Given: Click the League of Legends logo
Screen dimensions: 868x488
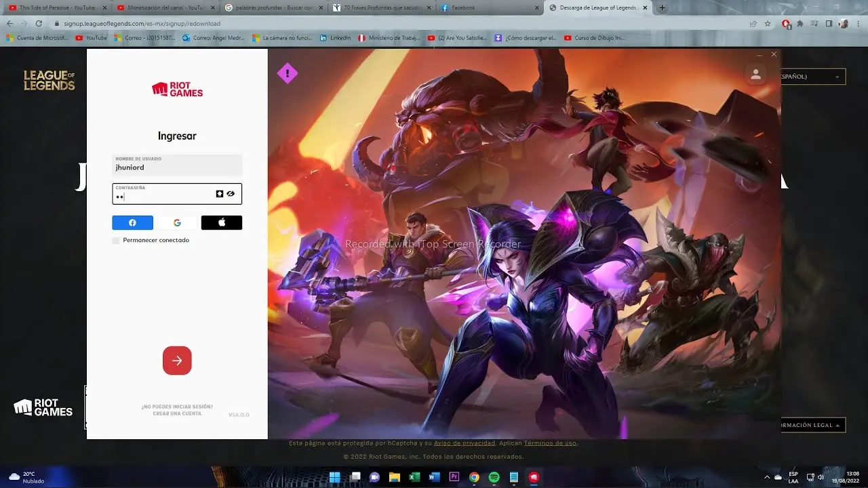Looking at the screenshot, I should coord(48,81).
